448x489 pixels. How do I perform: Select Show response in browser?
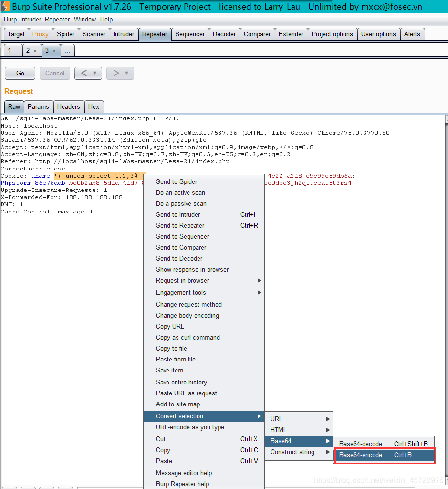(204, 269)
